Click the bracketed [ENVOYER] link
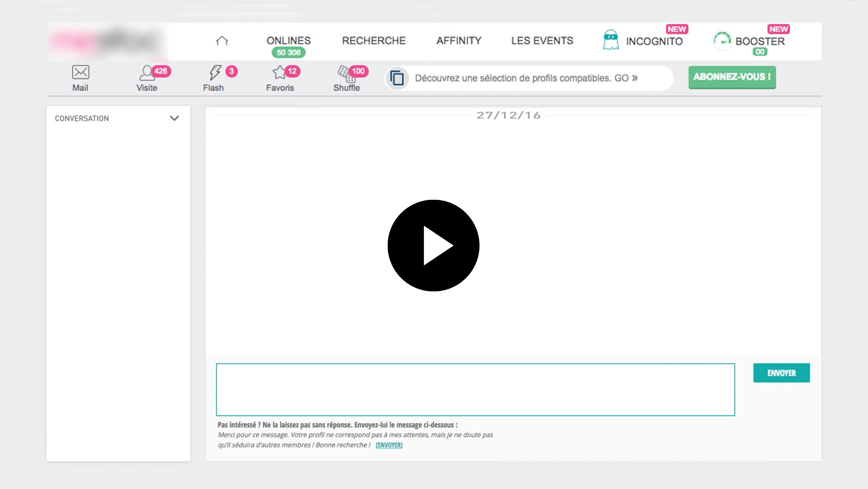The height and width of the screenshot is (489, 868). [x=389, y=445]
